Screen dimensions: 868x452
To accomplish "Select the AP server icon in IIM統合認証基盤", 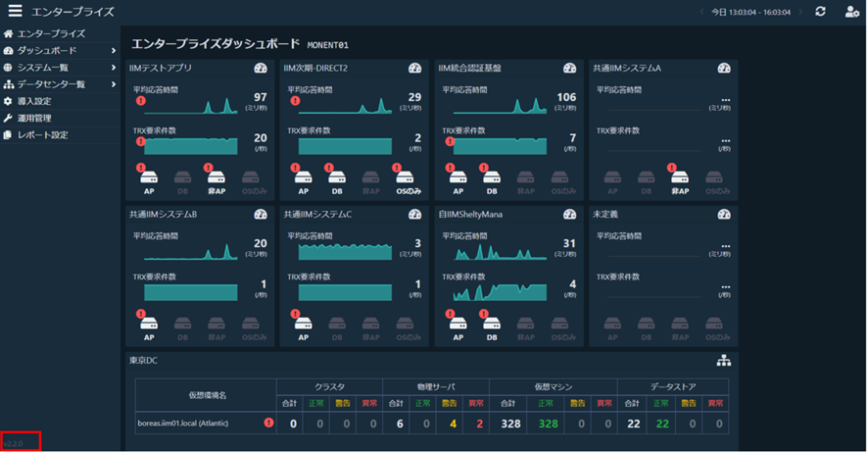I will click(458, 177).
